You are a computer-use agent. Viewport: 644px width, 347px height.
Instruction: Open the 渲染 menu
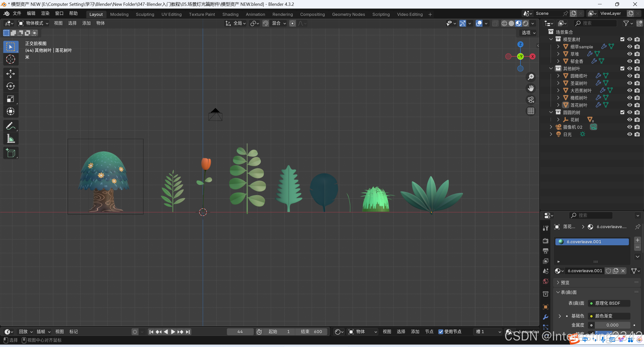tap(45, 13)
